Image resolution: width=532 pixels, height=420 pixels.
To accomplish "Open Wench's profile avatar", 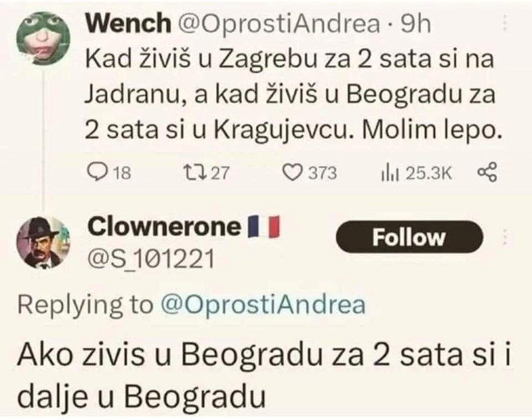I will click(43, 38).
